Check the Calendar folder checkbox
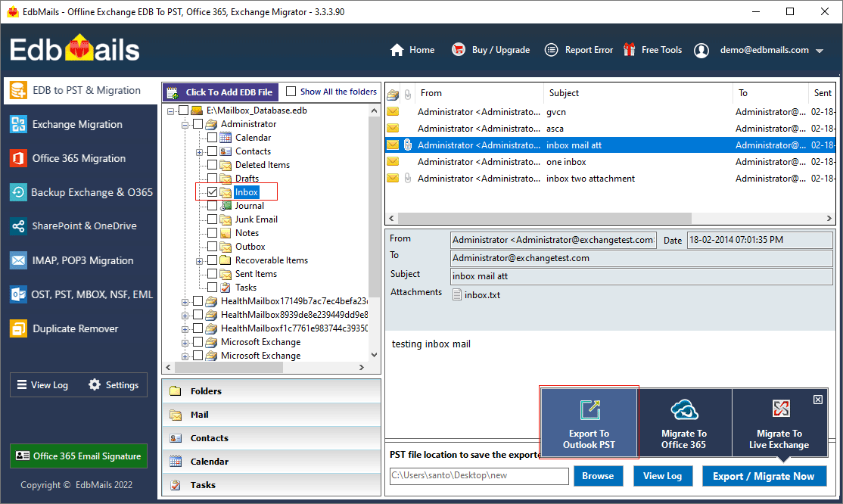 coord(213,138)
